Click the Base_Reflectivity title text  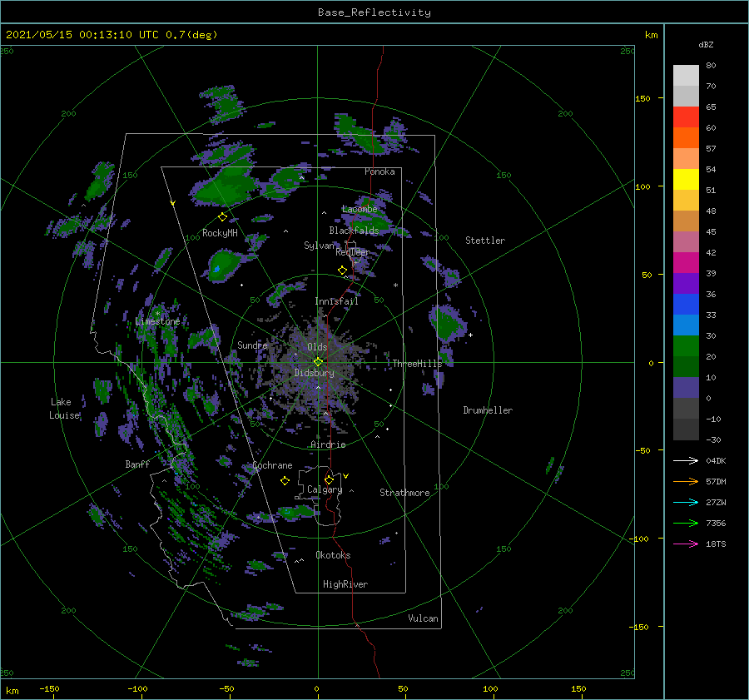[374, 12]
